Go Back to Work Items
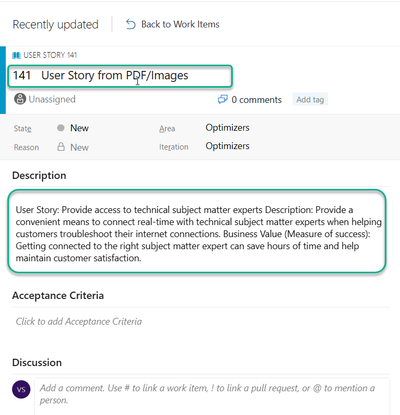The width and height of the screenshot is (400, 415). point(173,24)
